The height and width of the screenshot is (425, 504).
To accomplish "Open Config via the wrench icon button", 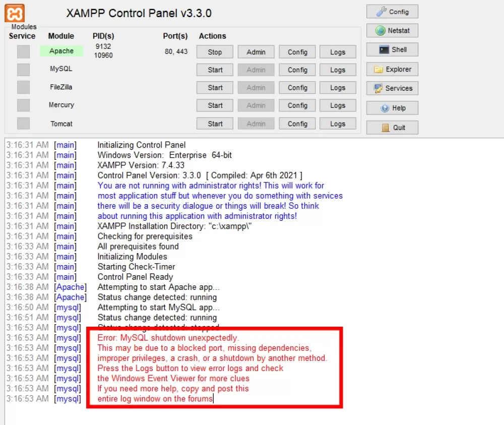I will point(392,12).
